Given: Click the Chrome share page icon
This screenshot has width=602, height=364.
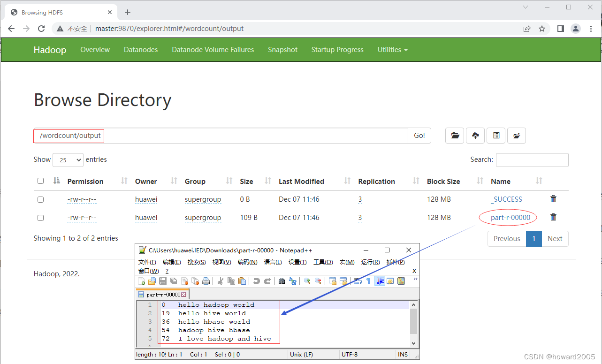Looking at the screenshot, I should coord(527,29).
